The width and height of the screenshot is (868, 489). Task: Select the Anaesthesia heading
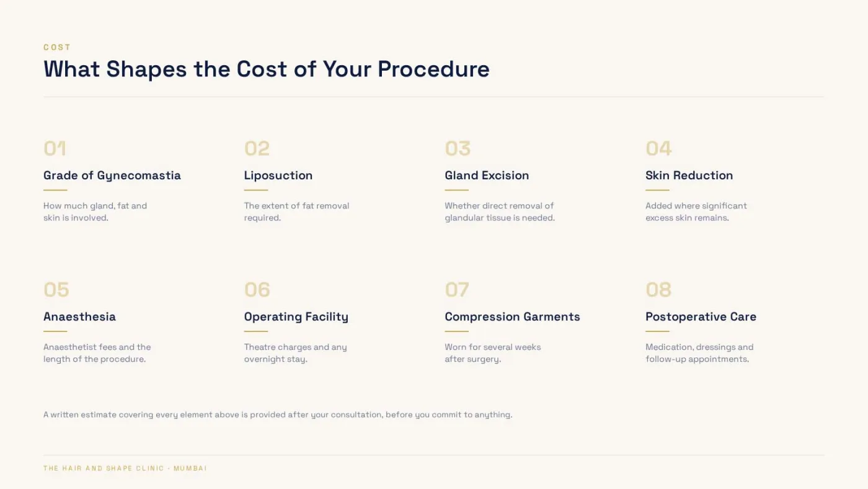tap(79, 316)
